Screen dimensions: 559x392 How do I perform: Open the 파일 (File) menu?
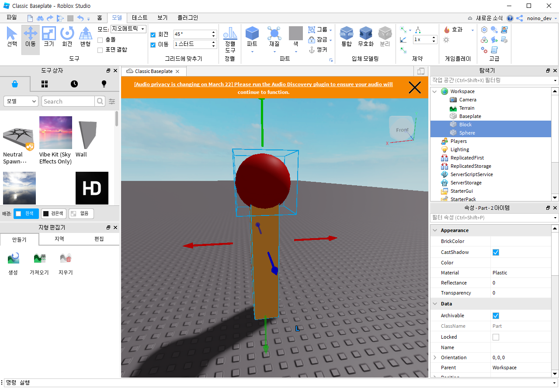(12, 18)
